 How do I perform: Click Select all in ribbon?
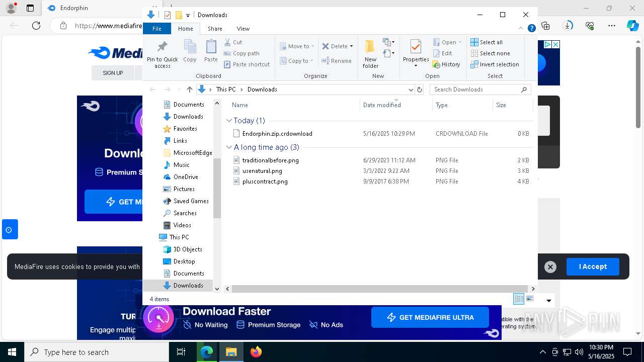point(487,42)
